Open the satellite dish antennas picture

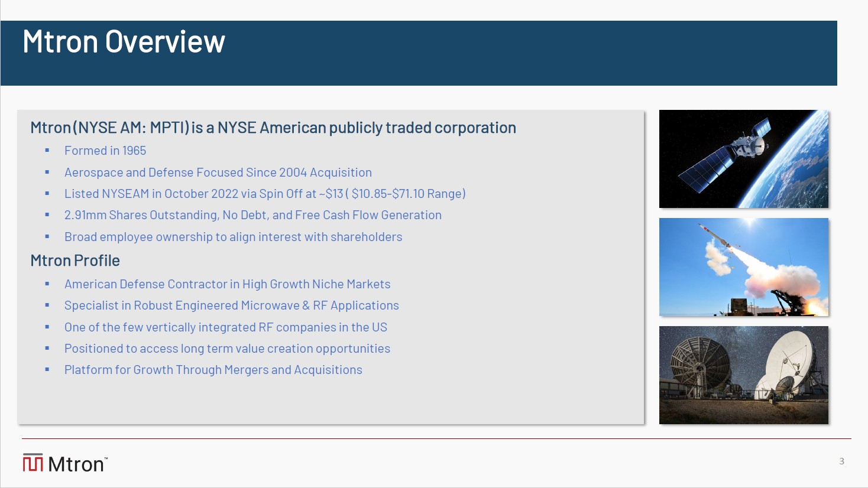tap(743, 375)
